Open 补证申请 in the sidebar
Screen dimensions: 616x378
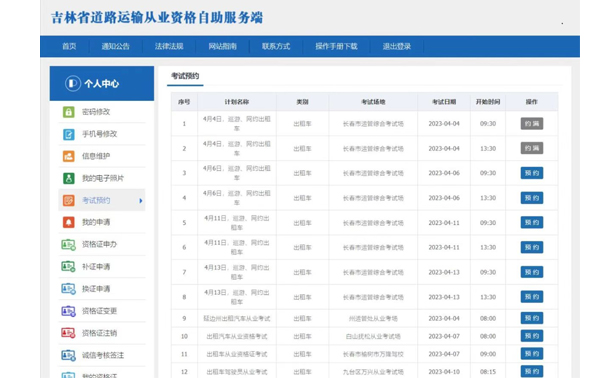(96, 267)
